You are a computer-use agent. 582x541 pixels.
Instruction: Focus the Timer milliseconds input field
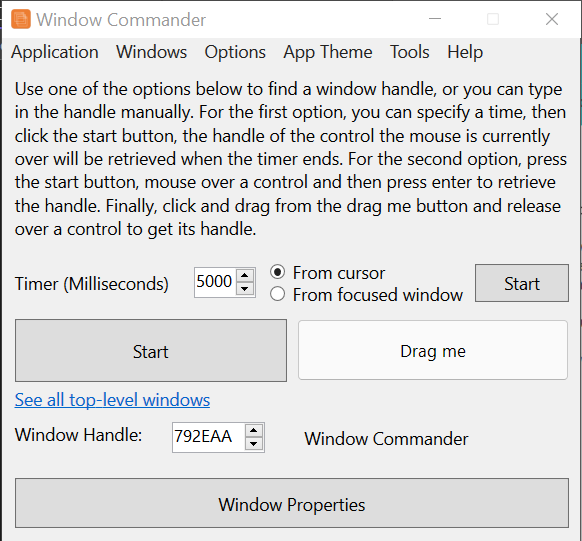click(215, 282)
